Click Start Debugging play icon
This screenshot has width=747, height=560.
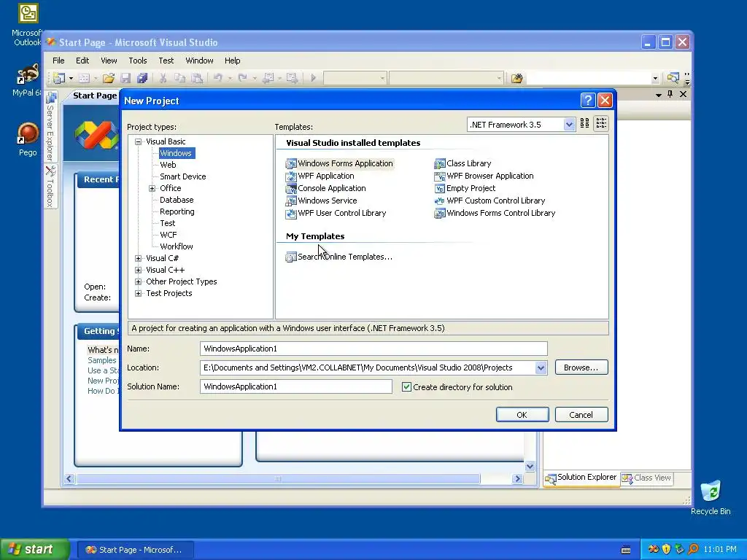313,77
